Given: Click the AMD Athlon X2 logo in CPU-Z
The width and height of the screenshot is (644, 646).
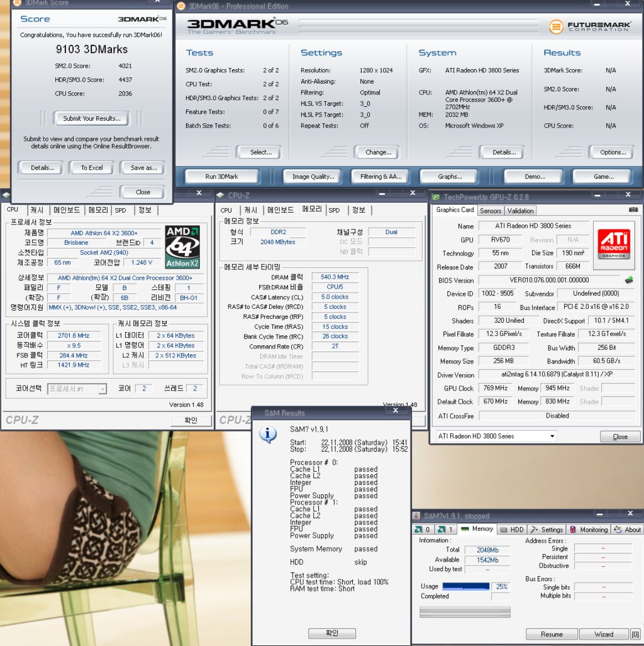Looking at the screenshot, I should pyautogui.click(x=182, y=247).
